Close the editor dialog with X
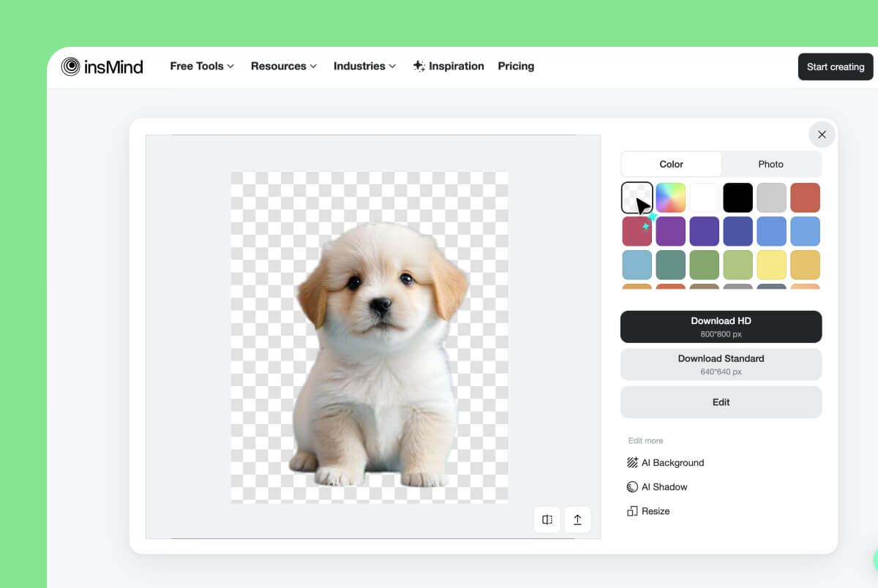This screenshot has width=878, height=588. 822,135
